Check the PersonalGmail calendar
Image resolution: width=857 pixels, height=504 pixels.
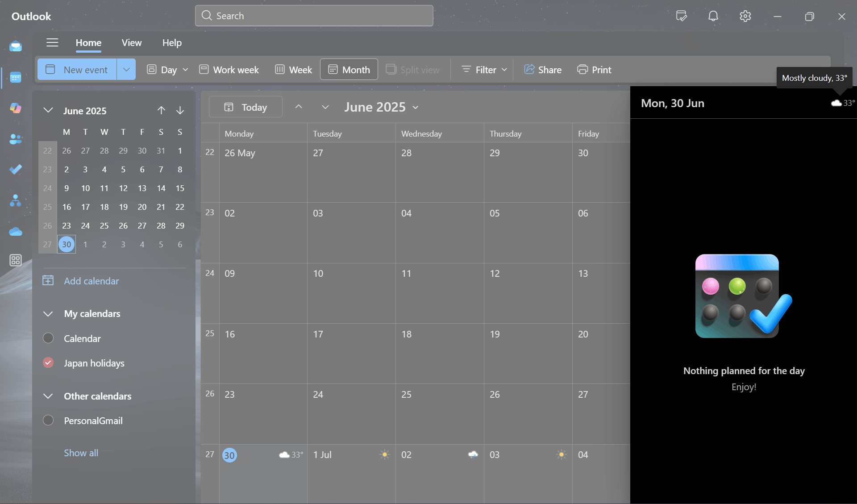48,420
